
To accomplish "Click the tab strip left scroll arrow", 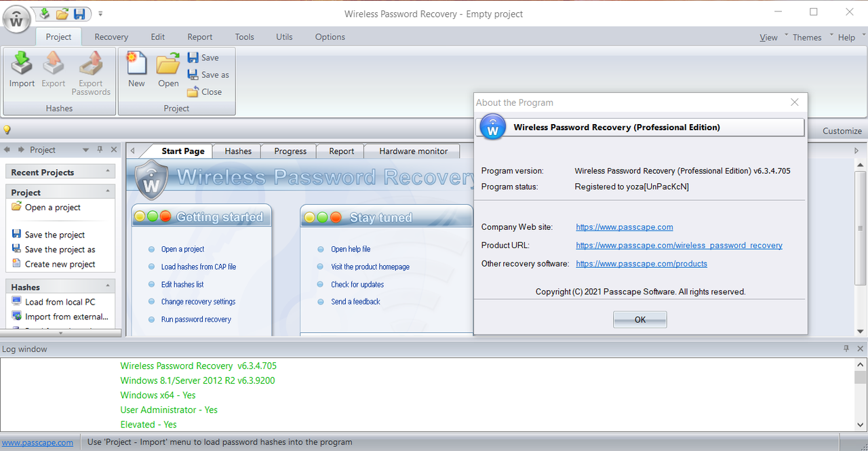I will tap(133, 151).
